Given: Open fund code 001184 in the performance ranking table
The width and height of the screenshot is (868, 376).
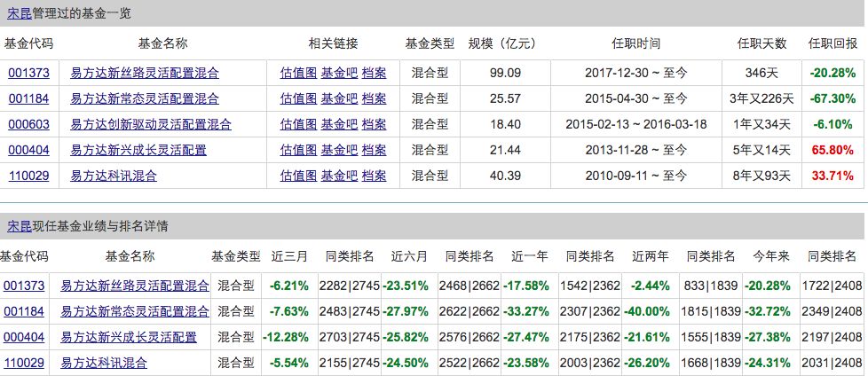Looking at the screenshot, I should (24, 311).
